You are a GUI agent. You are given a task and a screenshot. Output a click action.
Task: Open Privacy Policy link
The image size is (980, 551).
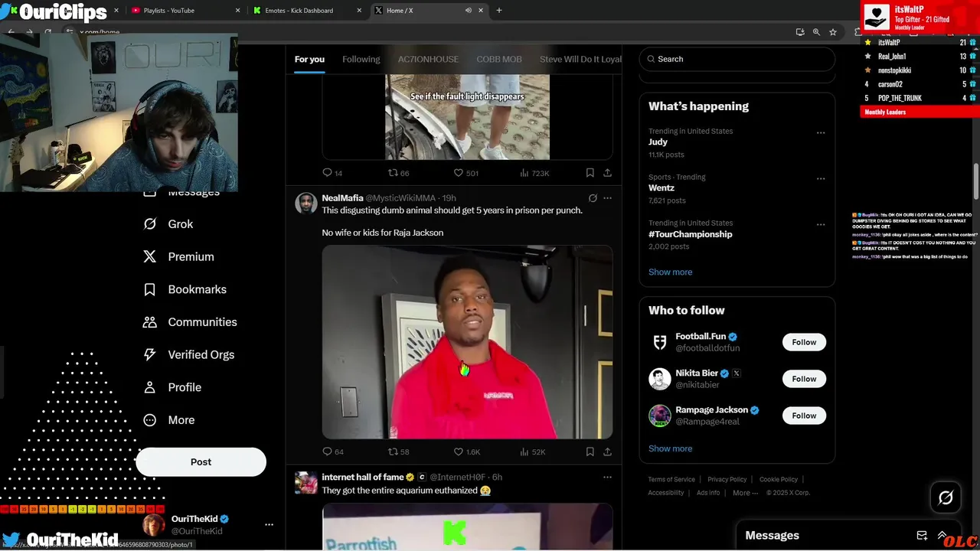point(727,480)
